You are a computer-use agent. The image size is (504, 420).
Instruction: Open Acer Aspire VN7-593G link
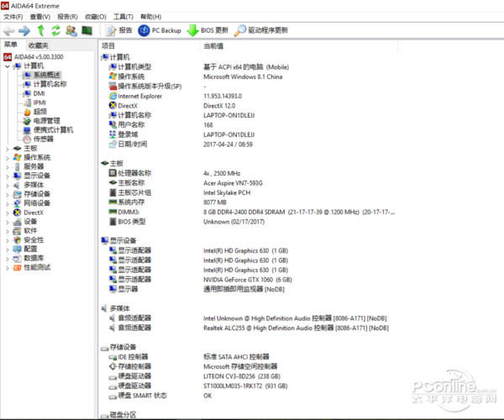coord(233,183)
